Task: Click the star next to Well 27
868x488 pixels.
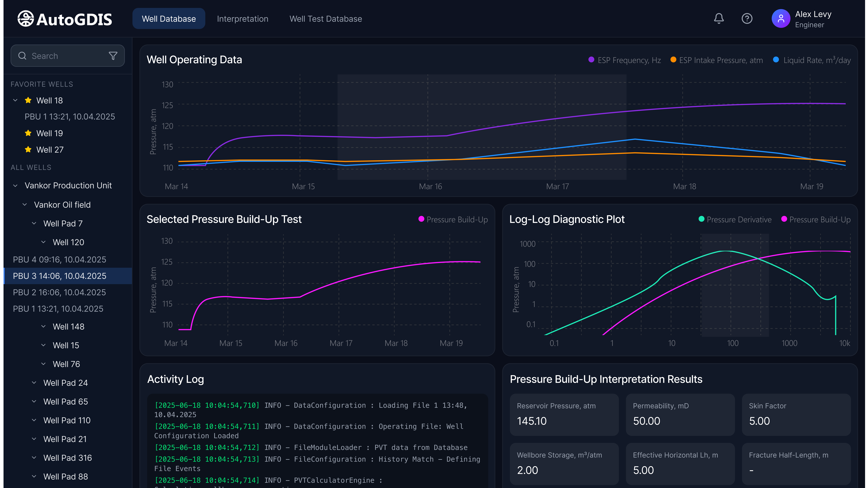Action: point(28,149)
